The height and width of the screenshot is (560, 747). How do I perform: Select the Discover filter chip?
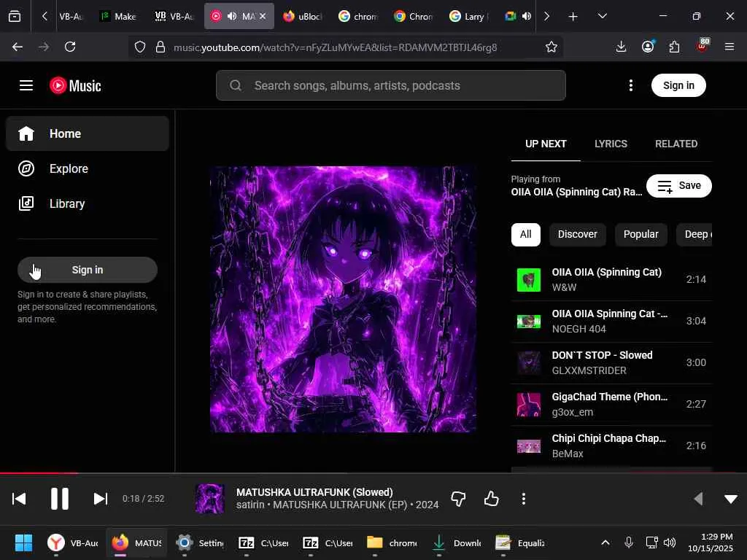coord(578,234)
